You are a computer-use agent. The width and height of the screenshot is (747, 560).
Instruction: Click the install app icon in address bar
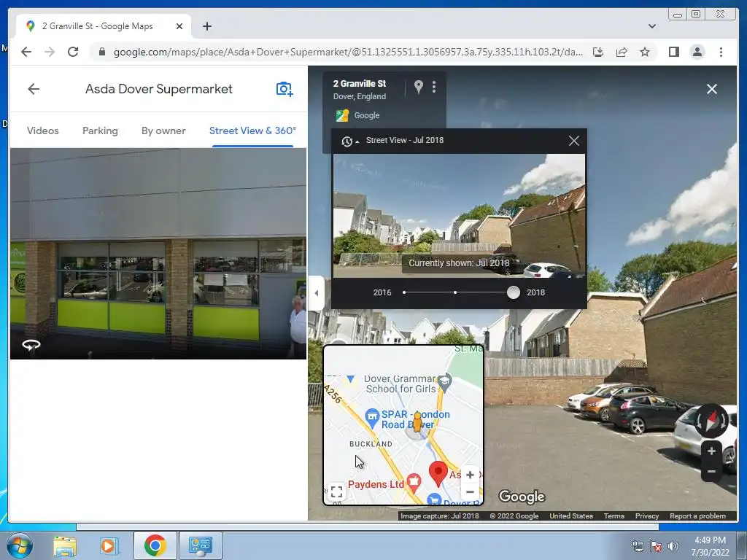tap(598, 52)
